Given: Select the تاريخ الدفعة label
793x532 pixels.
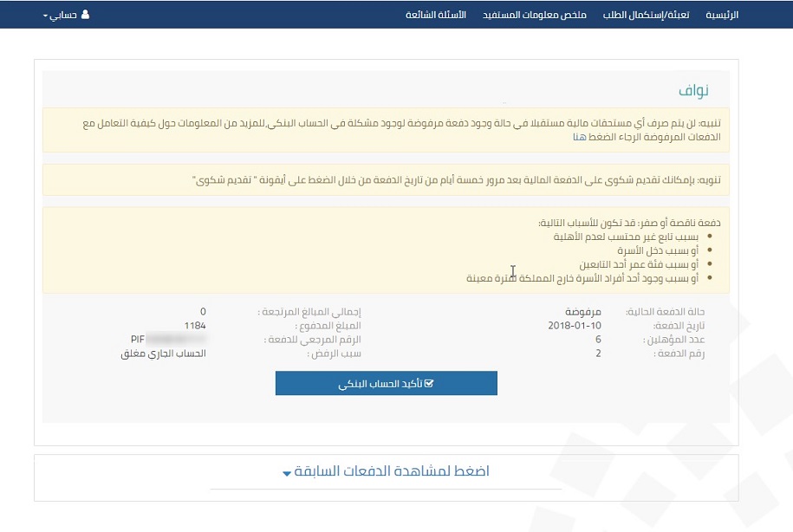Looking at the screenshot, I should tap(679, 326).
